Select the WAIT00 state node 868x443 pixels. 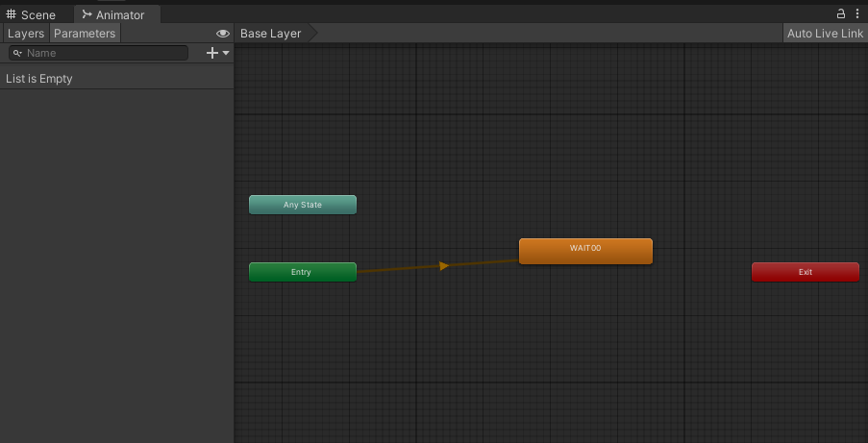click(585, 252)
